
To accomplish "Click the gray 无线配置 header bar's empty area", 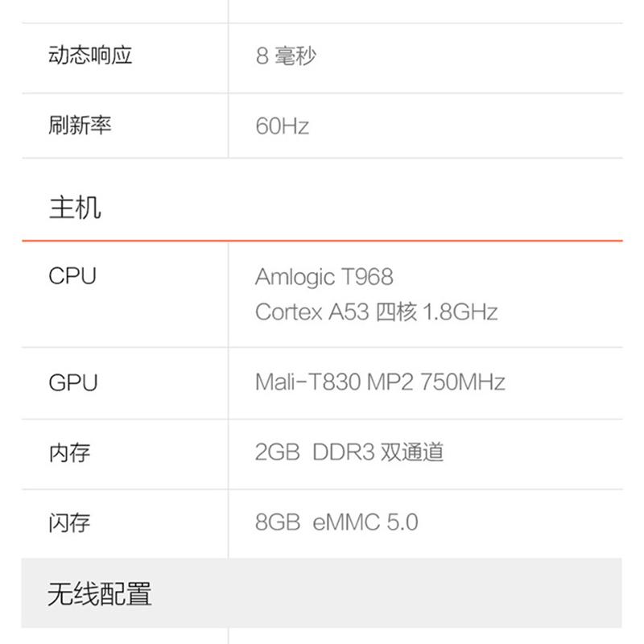I will point(402,594).
